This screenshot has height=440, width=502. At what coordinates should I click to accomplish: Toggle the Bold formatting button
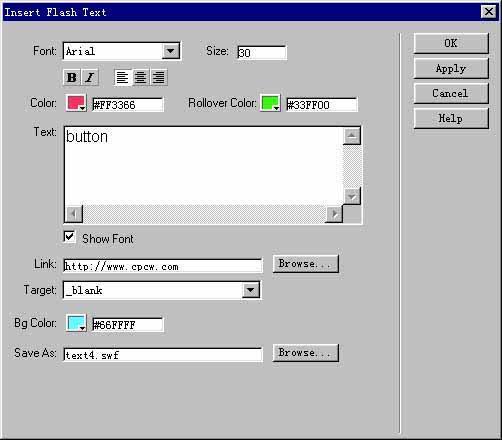[72, 77]
